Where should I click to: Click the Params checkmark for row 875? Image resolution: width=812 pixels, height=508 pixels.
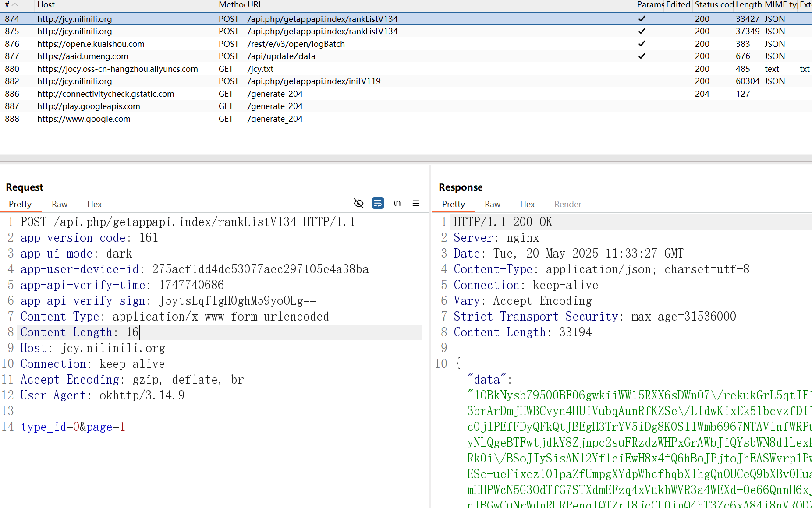pyautogui.click(x=642, y=31)
